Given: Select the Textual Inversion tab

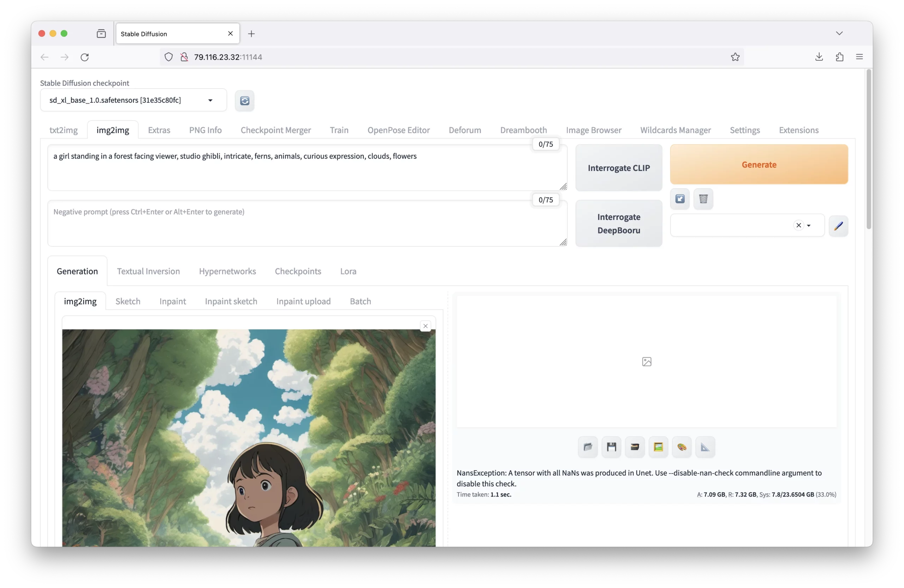Looking at the screenshot, I should tap(148, 271).
